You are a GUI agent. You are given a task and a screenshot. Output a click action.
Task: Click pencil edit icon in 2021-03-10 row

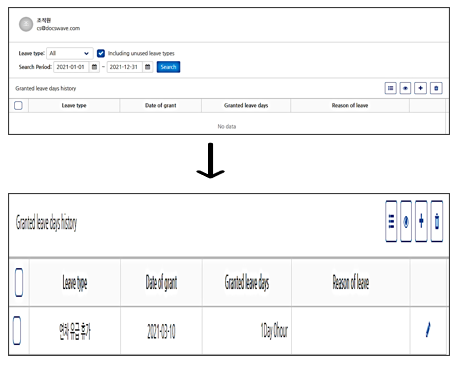[428, 329]
